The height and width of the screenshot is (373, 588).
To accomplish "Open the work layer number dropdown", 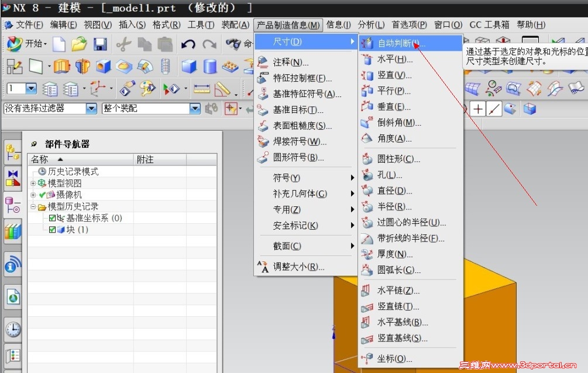I will (31, 88).
